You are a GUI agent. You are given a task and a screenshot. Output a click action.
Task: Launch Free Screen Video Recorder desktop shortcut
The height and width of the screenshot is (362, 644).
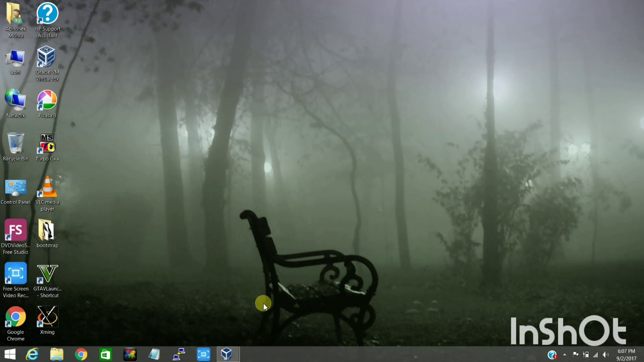[x=16, y=281]
